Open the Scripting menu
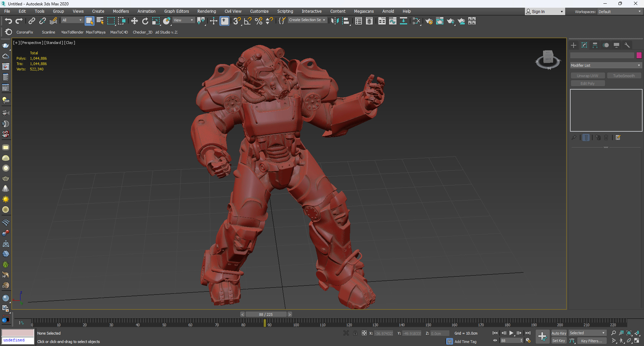The width and height of the screenshot is (644, 346). [x=285, y=11]
